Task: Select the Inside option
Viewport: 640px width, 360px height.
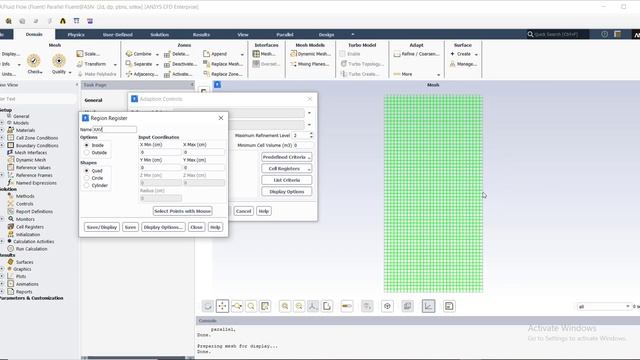Action: click(87, 145)
